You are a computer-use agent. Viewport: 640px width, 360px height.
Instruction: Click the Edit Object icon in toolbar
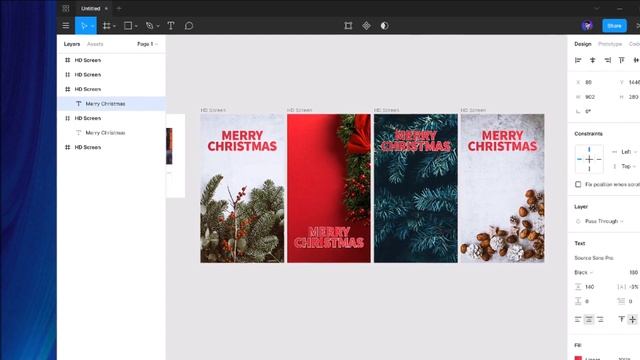(348, 26)
